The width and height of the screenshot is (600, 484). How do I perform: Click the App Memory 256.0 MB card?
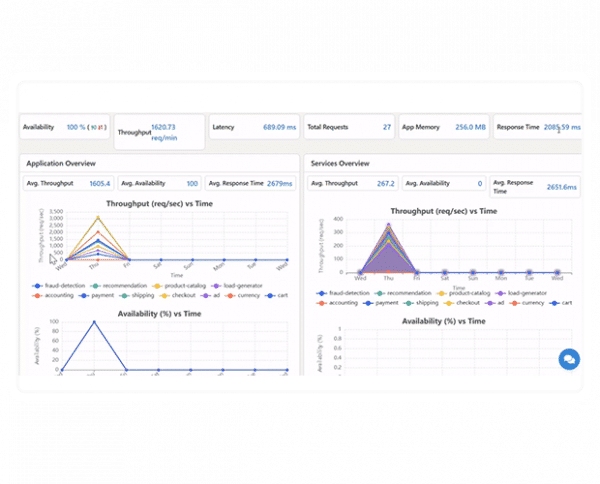click(444, 127)
